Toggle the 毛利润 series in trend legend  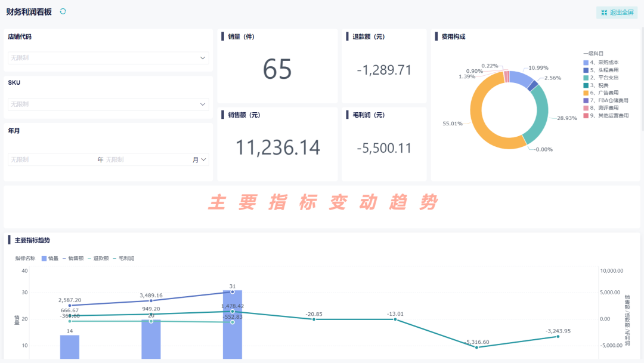pos(123,259)
